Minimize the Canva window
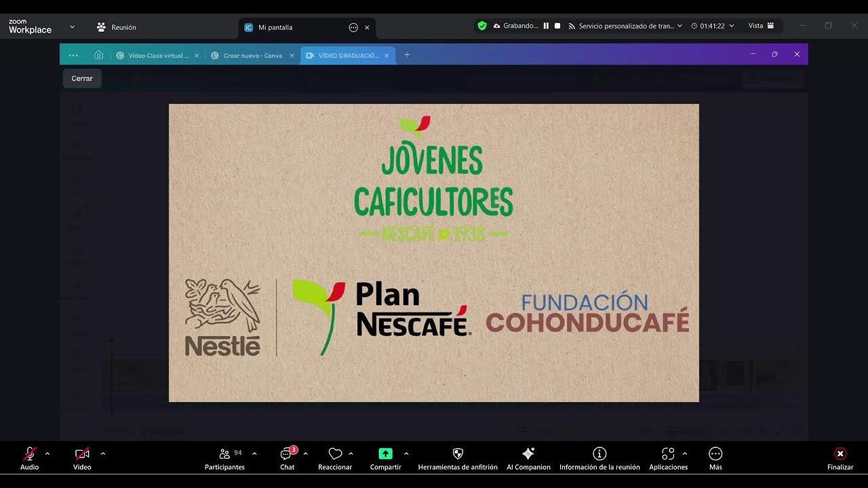The image size is (868, 488). (753, 54)
